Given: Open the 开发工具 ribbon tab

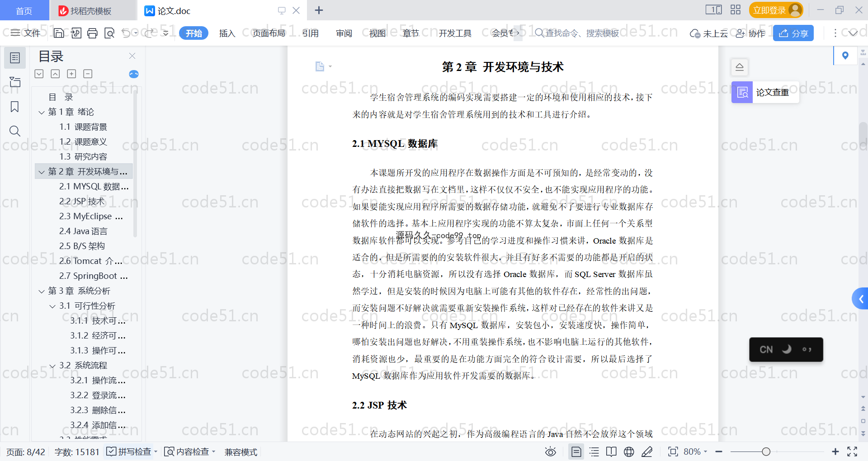Looking at the screenshot, I should click(455, 33).
